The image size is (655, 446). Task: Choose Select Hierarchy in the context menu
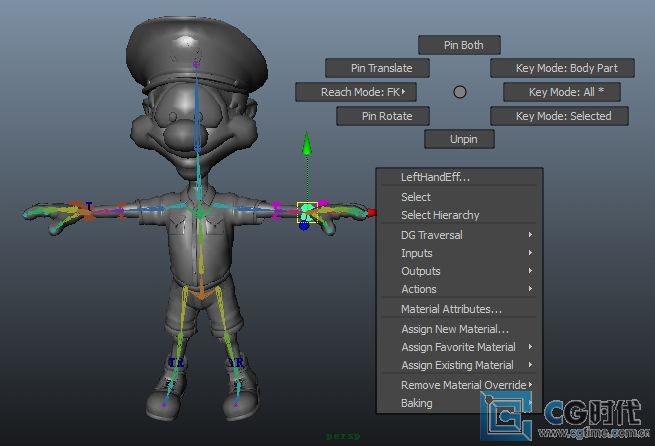click(x=460, y=215)
